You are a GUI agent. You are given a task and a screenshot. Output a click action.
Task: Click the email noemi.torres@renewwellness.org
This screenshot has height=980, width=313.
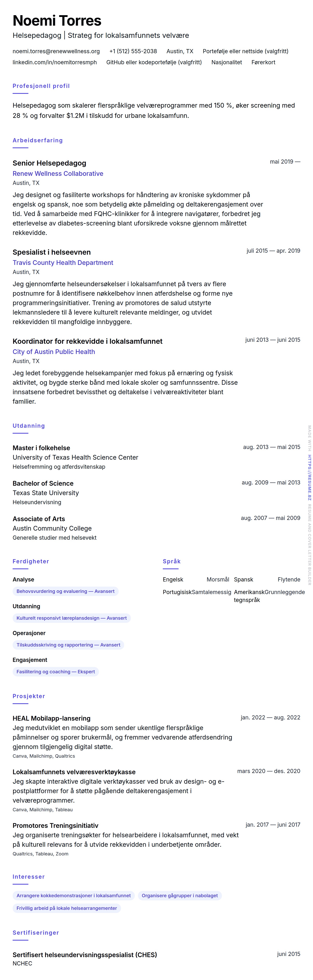tap(56, 51)
